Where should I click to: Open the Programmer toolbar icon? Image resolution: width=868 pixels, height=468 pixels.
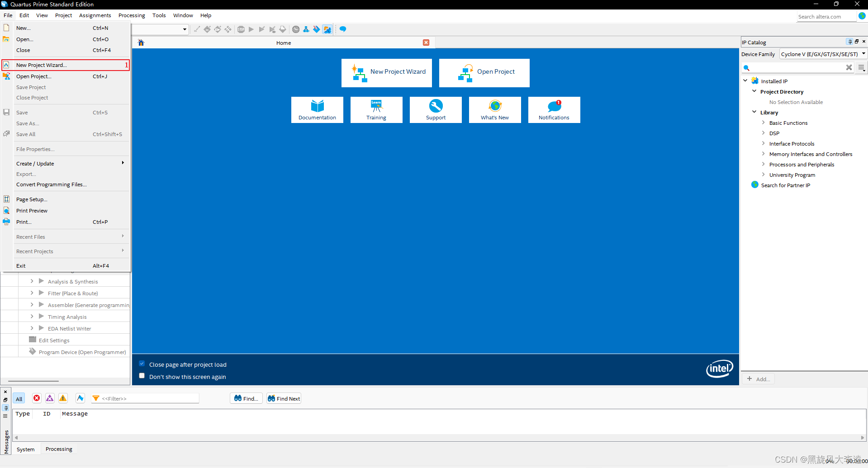click(x=317, y=29)
